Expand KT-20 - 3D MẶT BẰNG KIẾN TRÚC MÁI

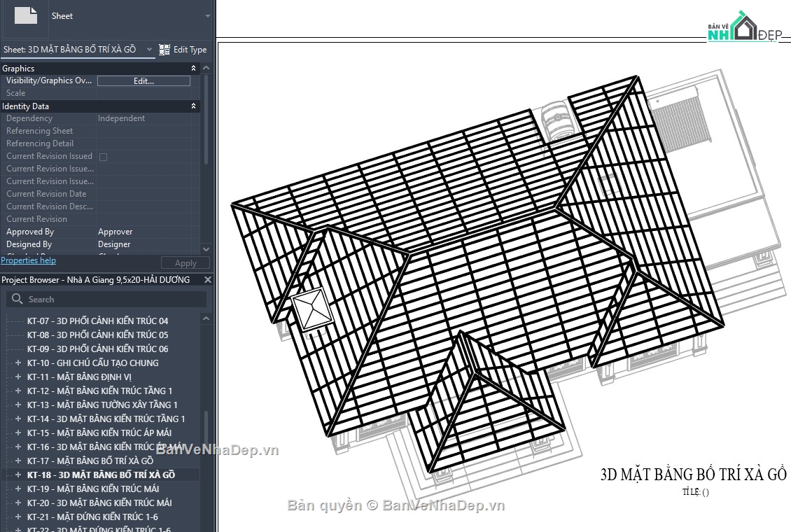(x=18, y=503)
